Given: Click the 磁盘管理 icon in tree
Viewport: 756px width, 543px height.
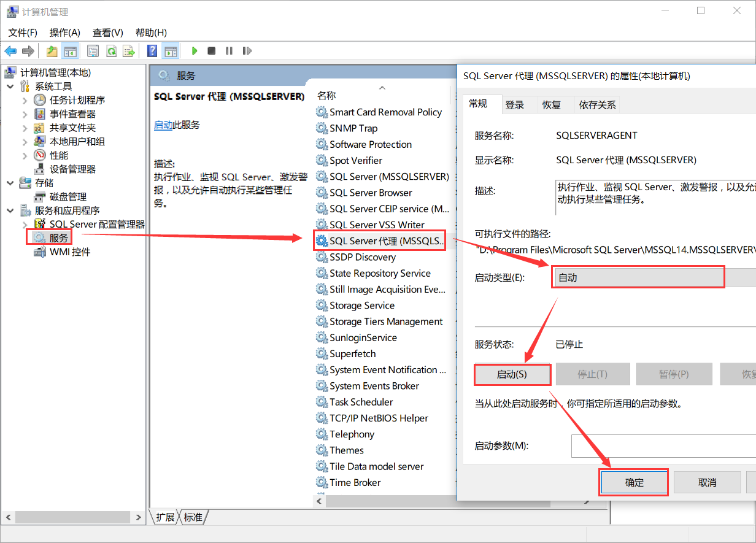Looking at the screenshot, I should coord(40,196).
